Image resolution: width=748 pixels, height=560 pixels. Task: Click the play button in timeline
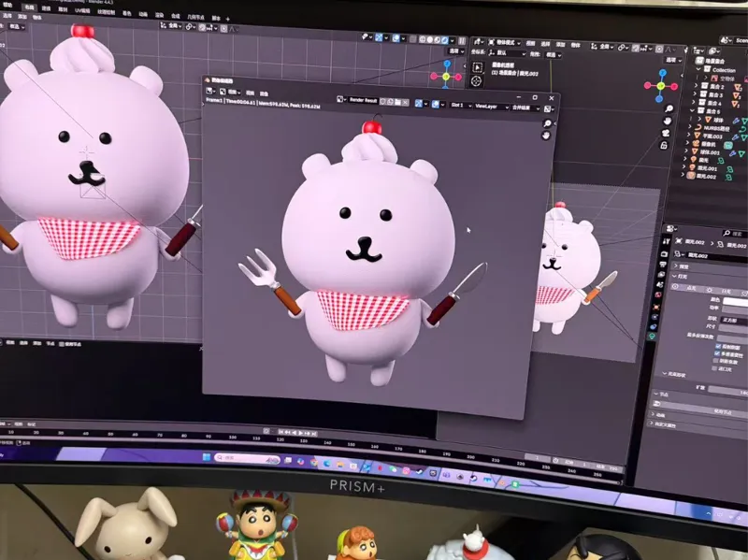(x=301, y=433)
